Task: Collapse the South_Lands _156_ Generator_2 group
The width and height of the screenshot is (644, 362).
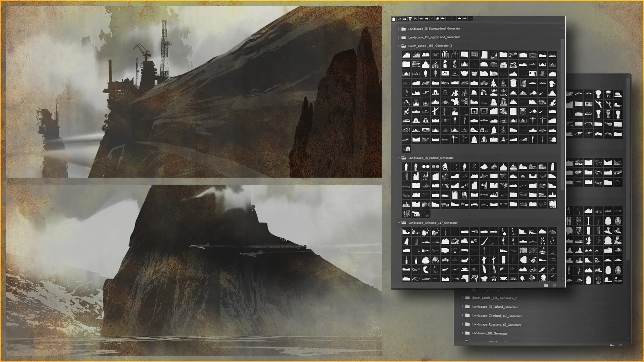Action: click(x=399, y=45)
